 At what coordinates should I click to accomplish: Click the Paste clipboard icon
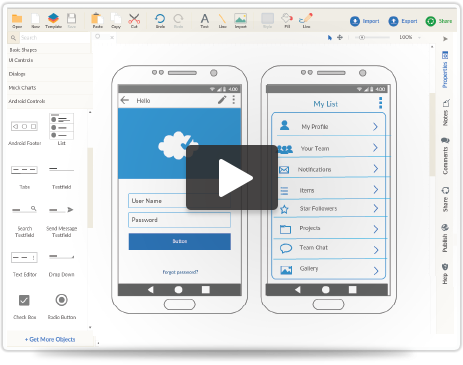click(x=97, y=18)
